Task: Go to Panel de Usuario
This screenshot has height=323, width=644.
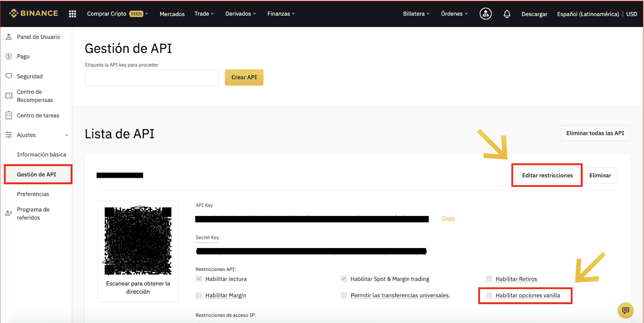Action: (39, 37)
